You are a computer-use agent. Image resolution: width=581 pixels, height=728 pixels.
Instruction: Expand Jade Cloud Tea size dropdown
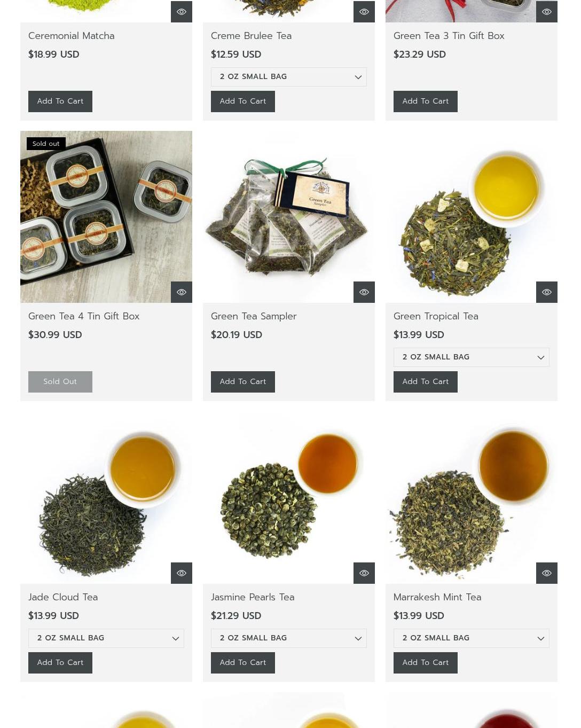tap(106, 638)
